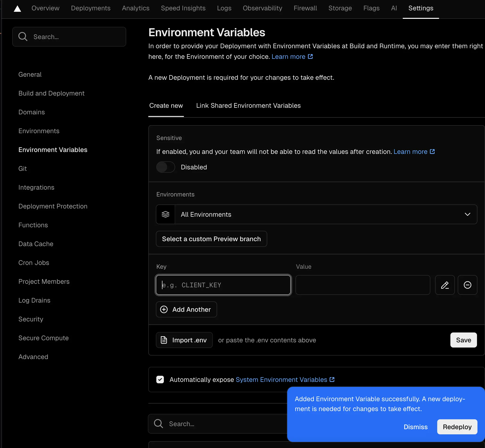Click external-link icon after System Environment Variables
485x448 pixels.
pyautogui.click(x=332, y=379)
